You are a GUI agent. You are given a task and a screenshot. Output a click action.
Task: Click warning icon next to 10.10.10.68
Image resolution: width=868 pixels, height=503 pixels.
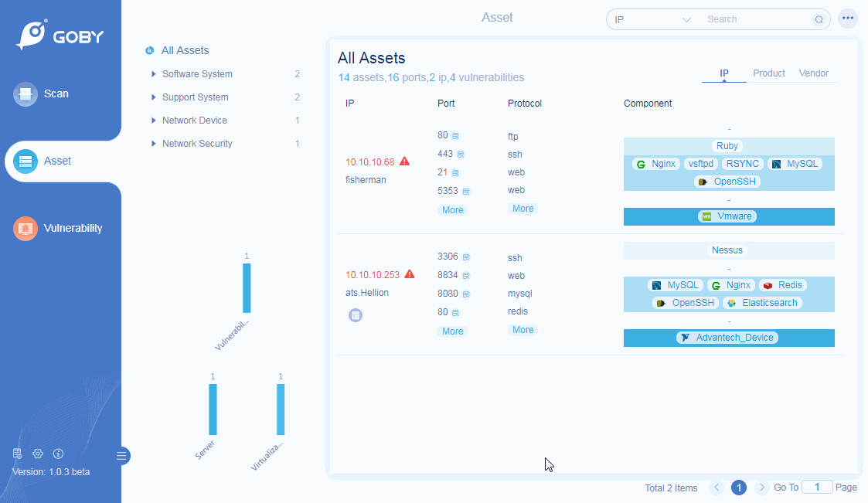click(x=404, y=161)
